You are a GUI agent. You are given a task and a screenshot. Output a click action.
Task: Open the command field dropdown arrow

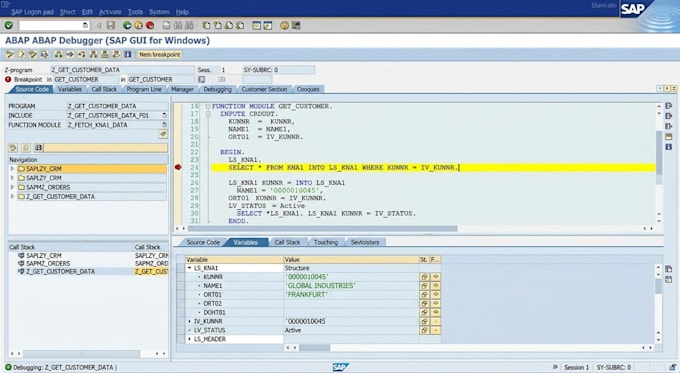pyautogui.click(x=85, y=26)
